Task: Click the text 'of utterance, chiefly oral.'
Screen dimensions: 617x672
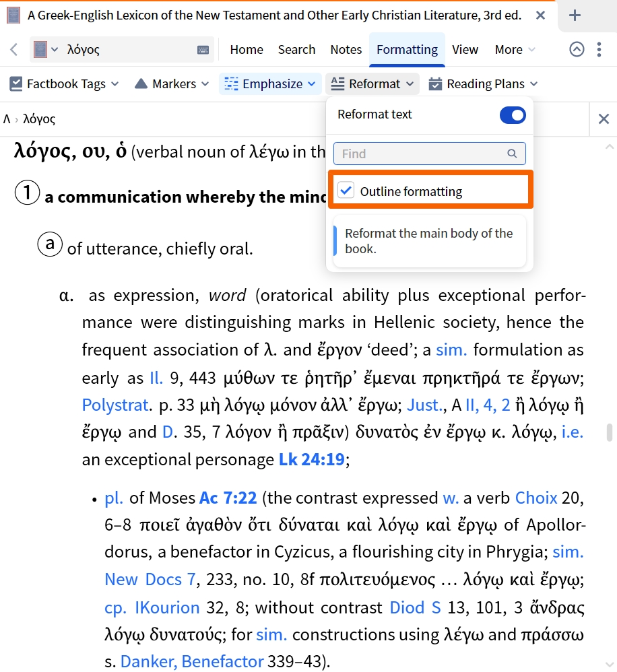Action: [160, 248]
